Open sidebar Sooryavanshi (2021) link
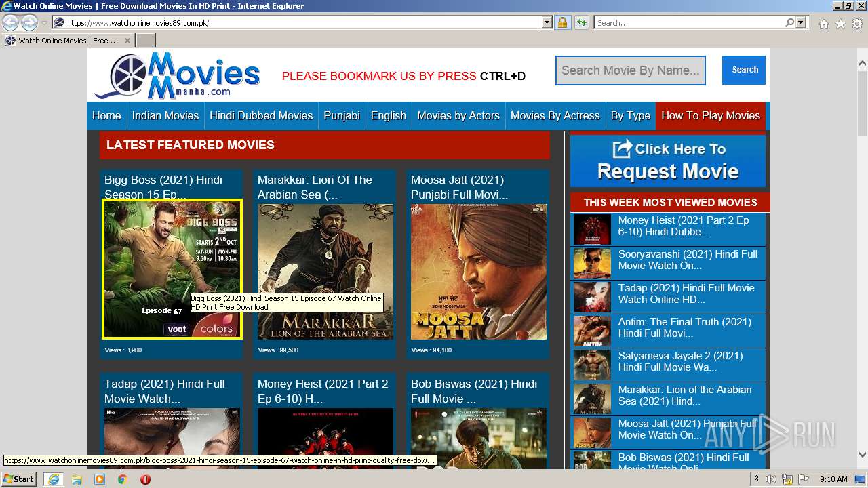 688,260
